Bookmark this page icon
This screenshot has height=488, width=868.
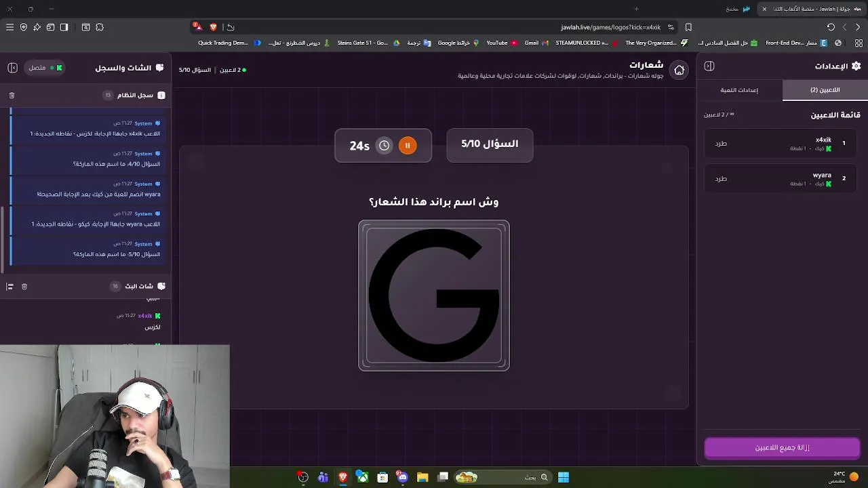coord(688,27)
